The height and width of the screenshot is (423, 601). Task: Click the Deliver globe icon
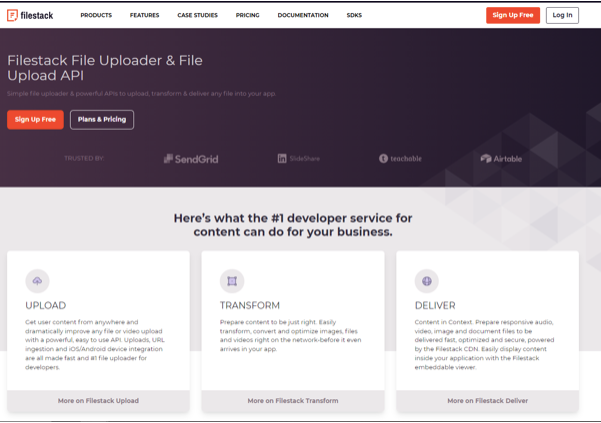[427, 281]
